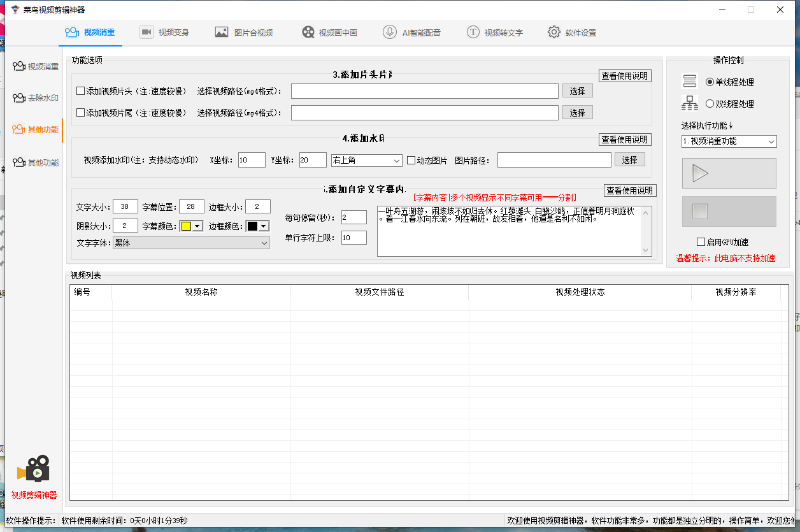Click the 每句停留(秒) input field
This screenshot has width=800, height=532.
coord(354,218)
